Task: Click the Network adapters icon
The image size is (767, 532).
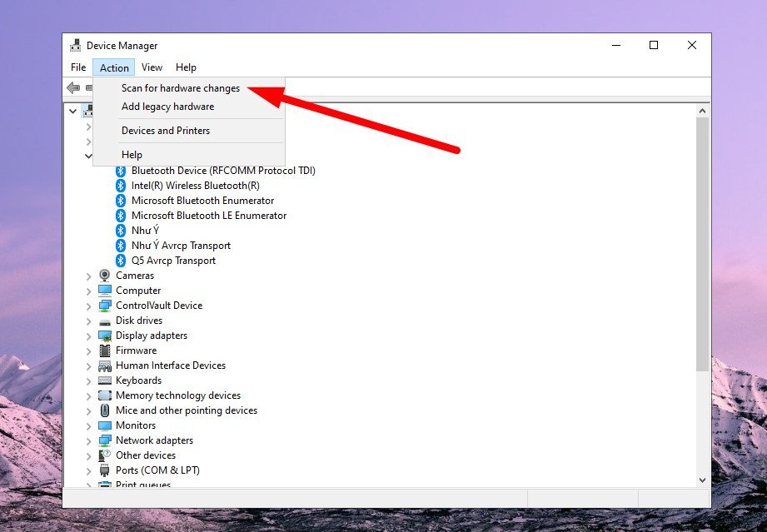Action: click(105, 440)
